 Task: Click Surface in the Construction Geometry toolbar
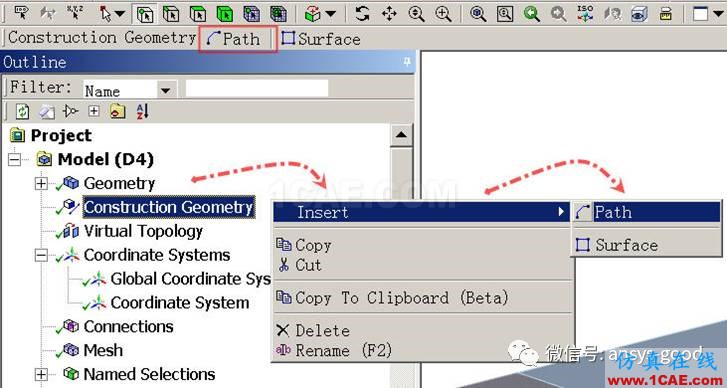pos(321,39)
